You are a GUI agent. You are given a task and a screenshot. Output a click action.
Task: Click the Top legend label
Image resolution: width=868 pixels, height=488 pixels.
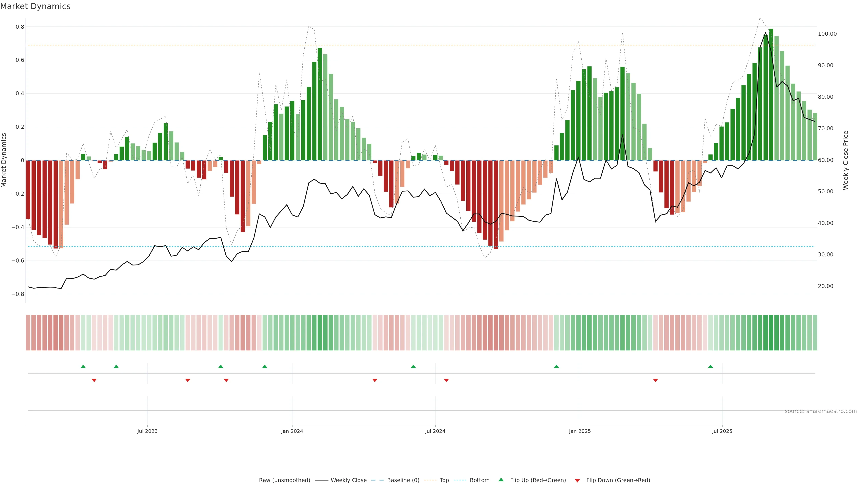click(444, 480)
